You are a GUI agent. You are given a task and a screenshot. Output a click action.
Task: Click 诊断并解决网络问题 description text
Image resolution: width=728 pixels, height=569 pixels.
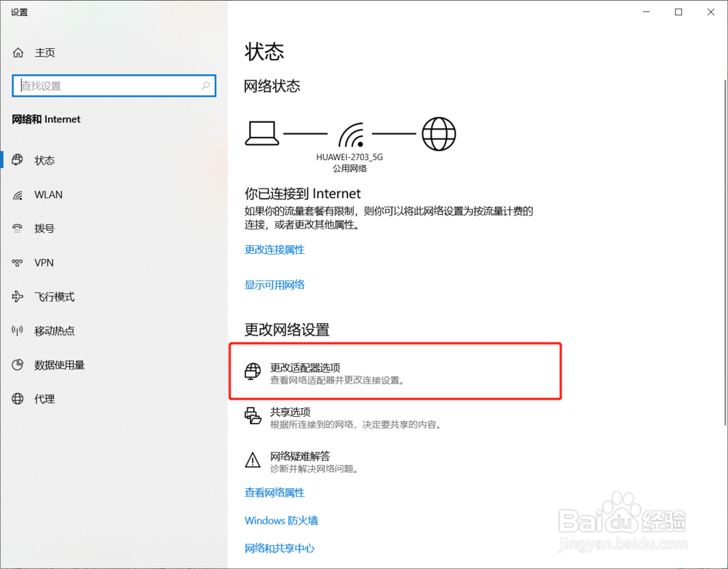click(315, 469)
